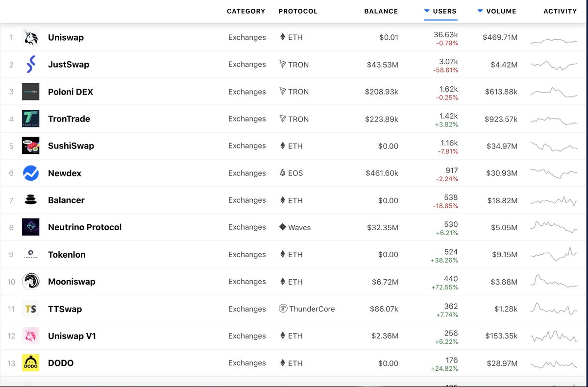
Task: Click the BALANCE column header
Action: click(x=381, y=11)
